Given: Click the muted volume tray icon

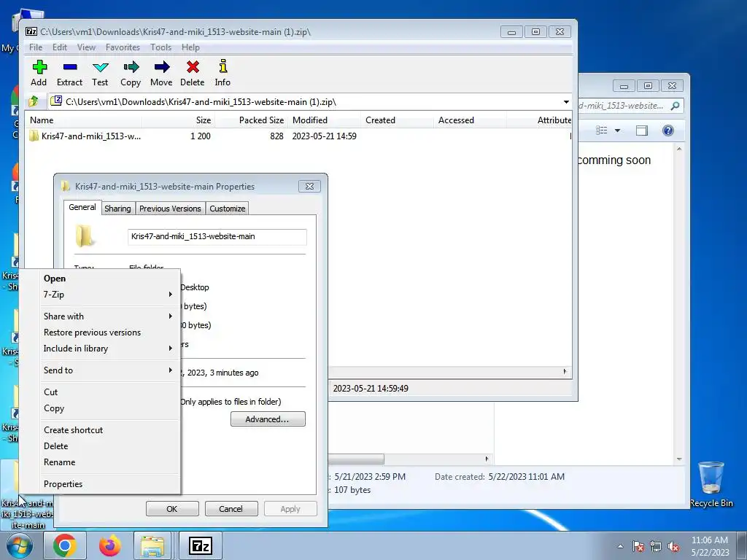Looking at the screenshot, I should pyautogui.click(x=673, y=547).
